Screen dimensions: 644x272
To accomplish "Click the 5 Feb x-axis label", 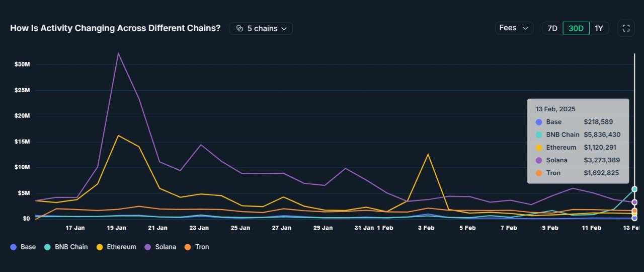I will point(467,228).
